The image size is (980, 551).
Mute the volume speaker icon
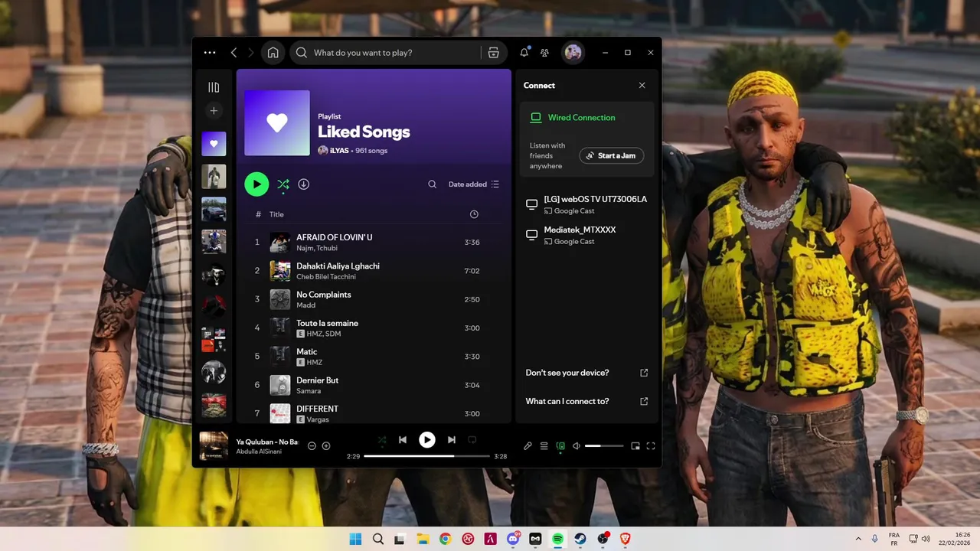pos(577,446)
